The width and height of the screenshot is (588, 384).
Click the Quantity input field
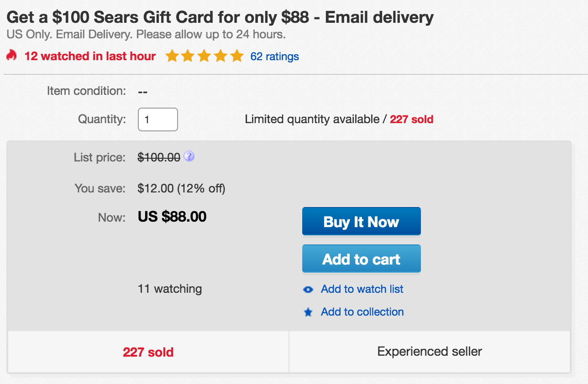157,119
